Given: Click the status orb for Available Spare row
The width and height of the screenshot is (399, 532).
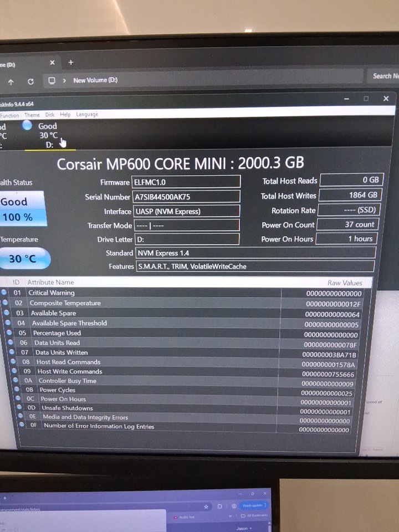Looking at the screenshot, I should point(6,313).
